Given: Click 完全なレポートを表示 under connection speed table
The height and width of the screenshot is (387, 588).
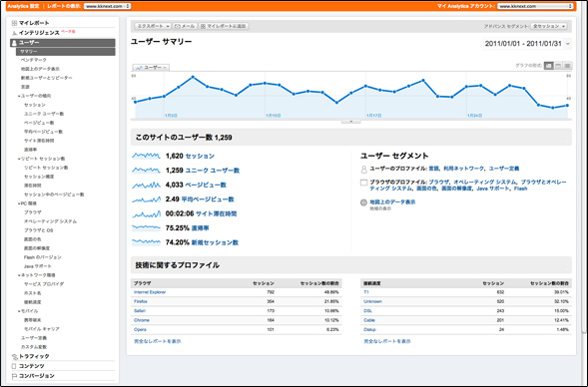Looking at the screenshot, I should click(x=387, y=341).
